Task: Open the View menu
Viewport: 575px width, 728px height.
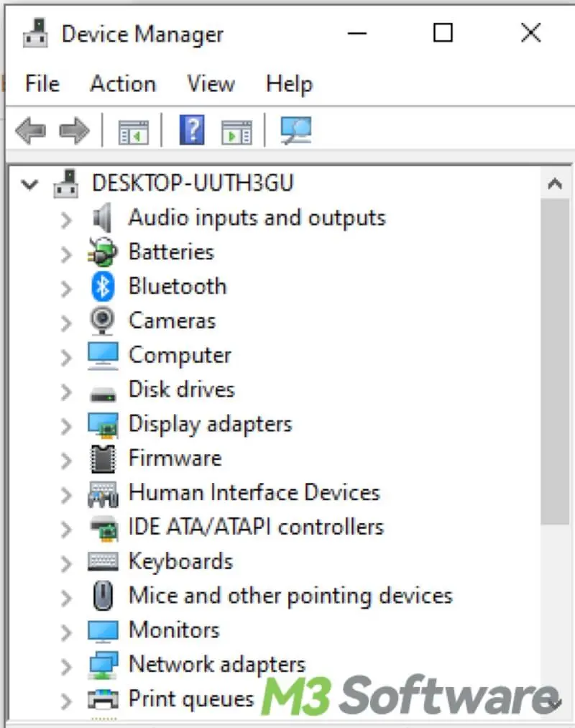Action: [211, 84]
